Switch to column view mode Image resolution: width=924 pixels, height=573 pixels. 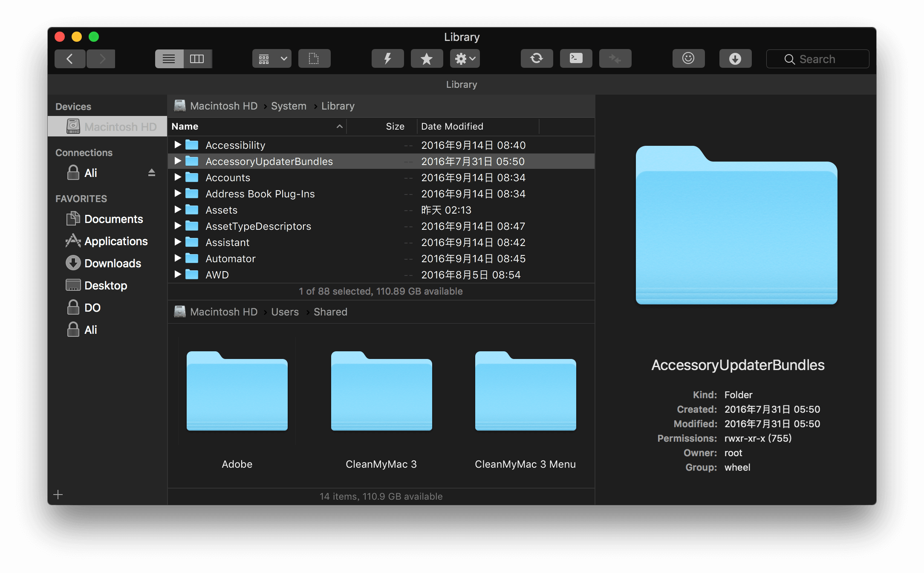pyautogui.click(x=197, y=59)
